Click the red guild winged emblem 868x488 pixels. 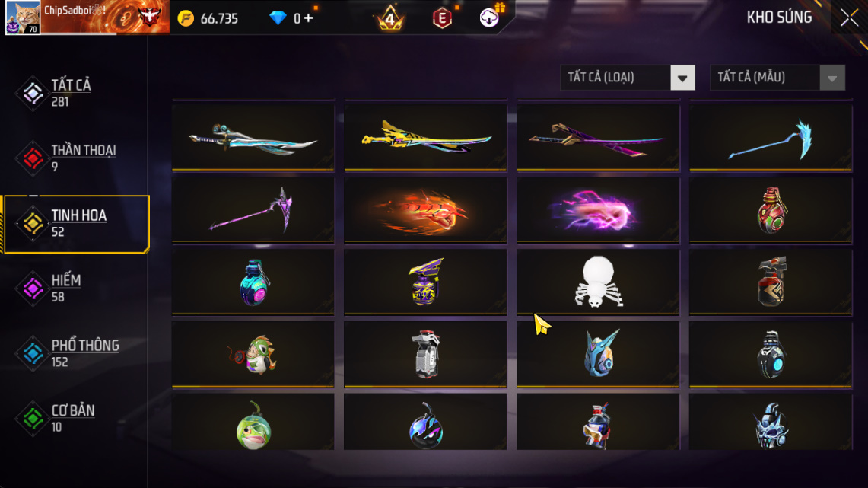pos(149,17)
